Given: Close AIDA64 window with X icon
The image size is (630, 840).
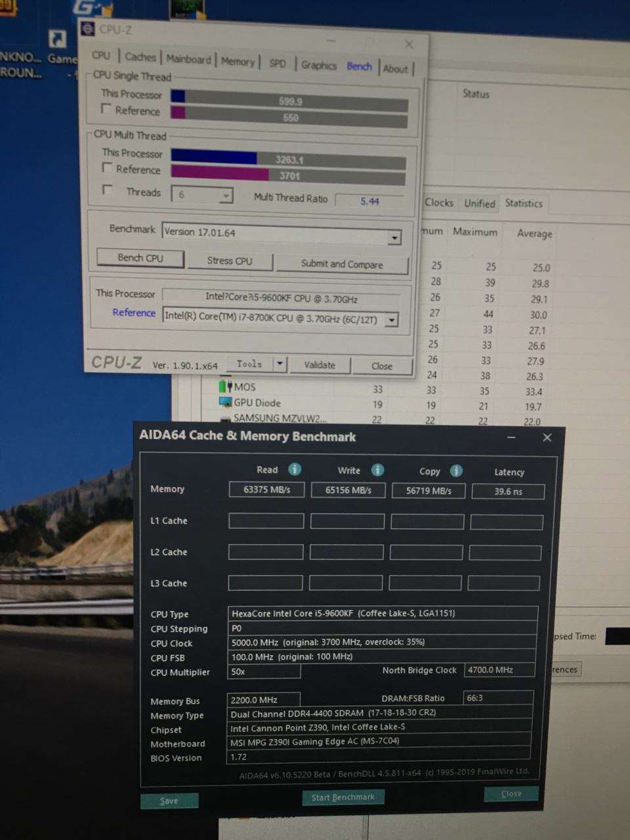Looking at the screenshot, I should [x=547, y=438].
